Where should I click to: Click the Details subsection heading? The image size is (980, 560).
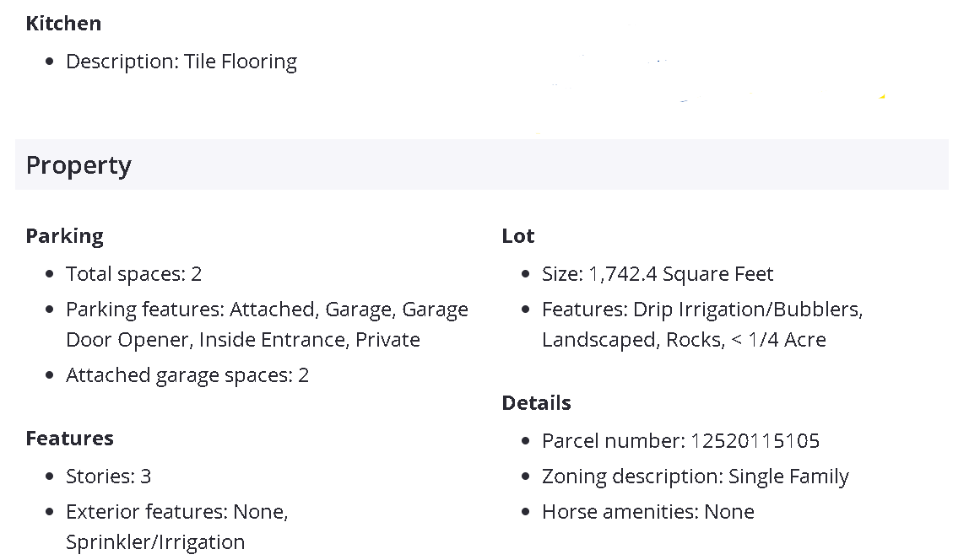coord(536,403)
